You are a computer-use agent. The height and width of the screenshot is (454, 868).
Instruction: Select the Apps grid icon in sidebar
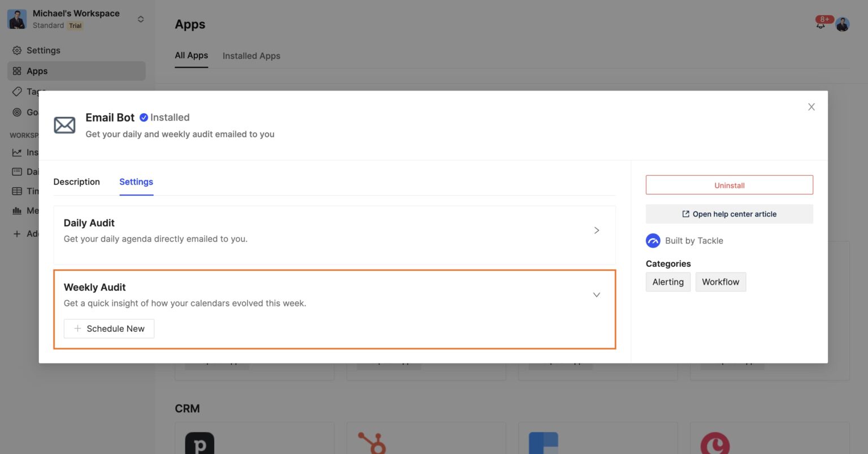click(x=17, y=71)
